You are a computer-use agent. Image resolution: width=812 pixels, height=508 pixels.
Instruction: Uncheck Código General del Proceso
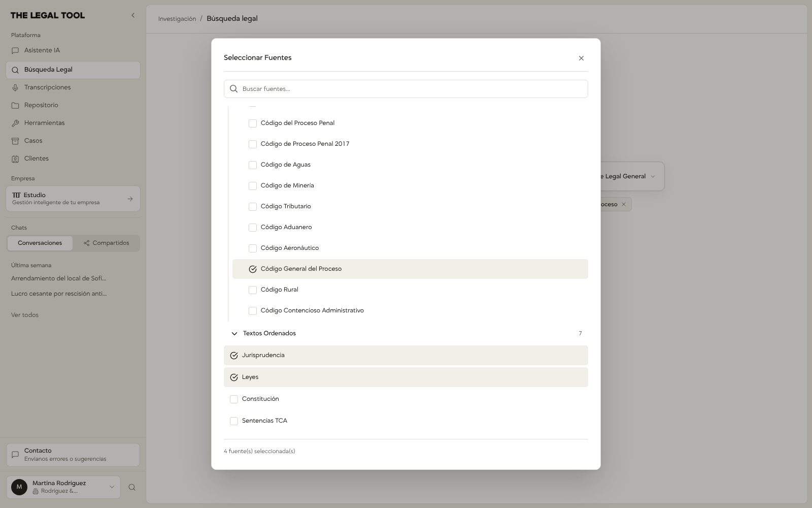tap(252, 269)
